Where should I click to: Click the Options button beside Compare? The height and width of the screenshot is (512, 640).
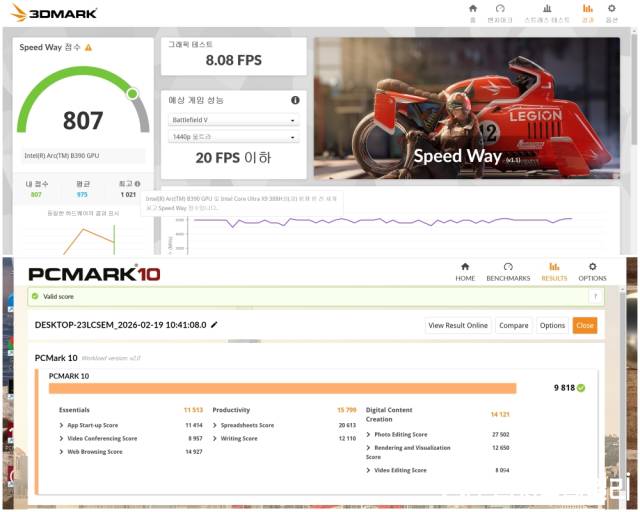[x=552, y=325]
